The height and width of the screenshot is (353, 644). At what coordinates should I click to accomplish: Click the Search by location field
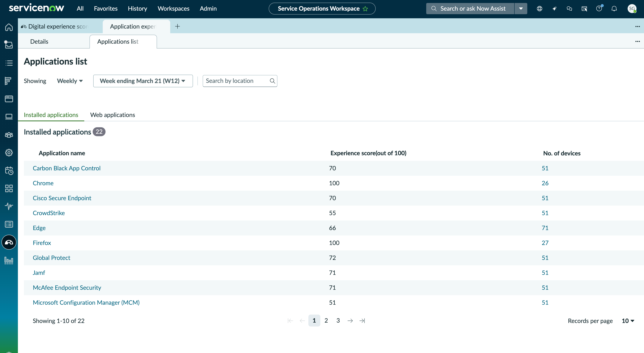[240, 81]
